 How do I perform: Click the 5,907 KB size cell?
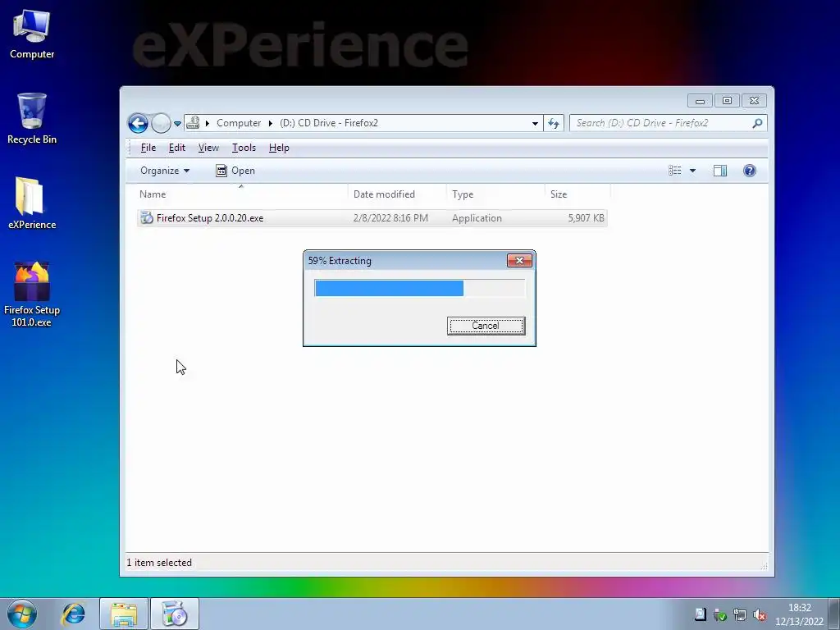586,218
